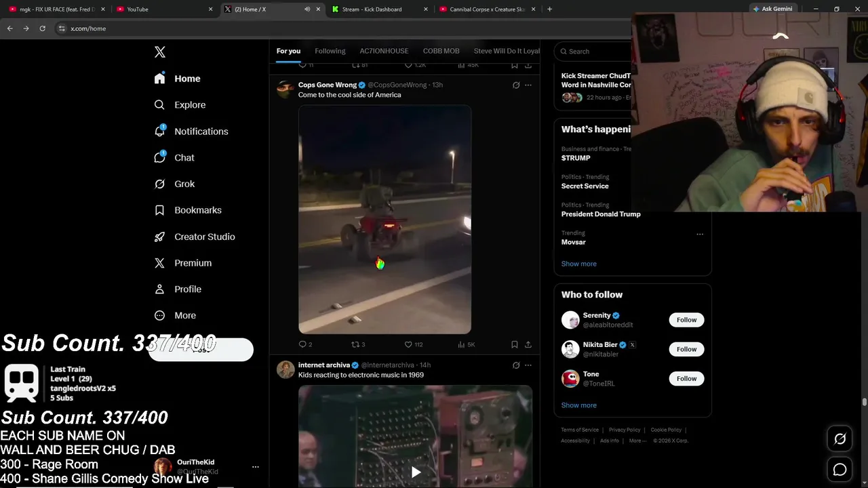The image size is (868, 488).
Task: Open Home in X sidebar
Action: coord(177,79)
